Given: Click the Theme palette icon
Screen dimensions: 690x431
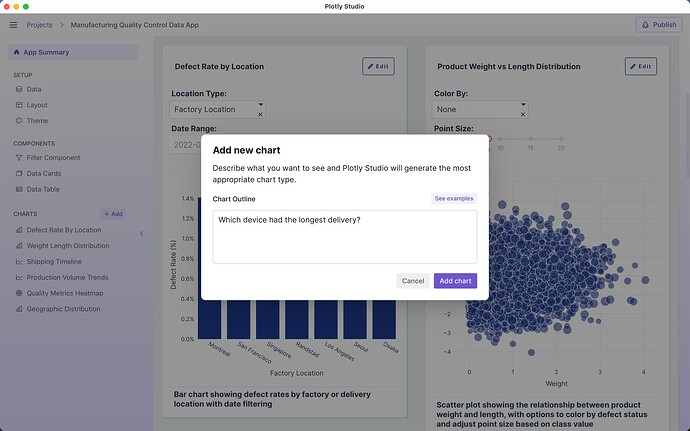Looking at the screenshot, I should coord(19,121).
